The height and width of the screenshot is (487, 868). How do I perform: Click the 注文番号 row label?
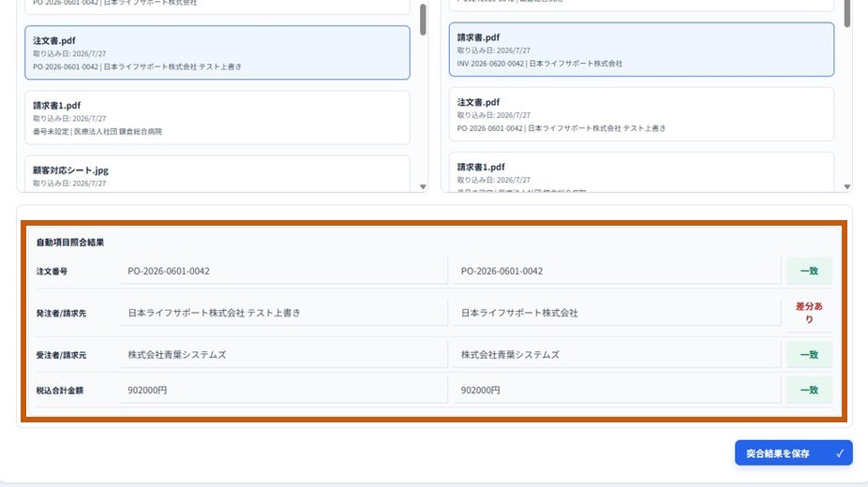click(52, 272)
